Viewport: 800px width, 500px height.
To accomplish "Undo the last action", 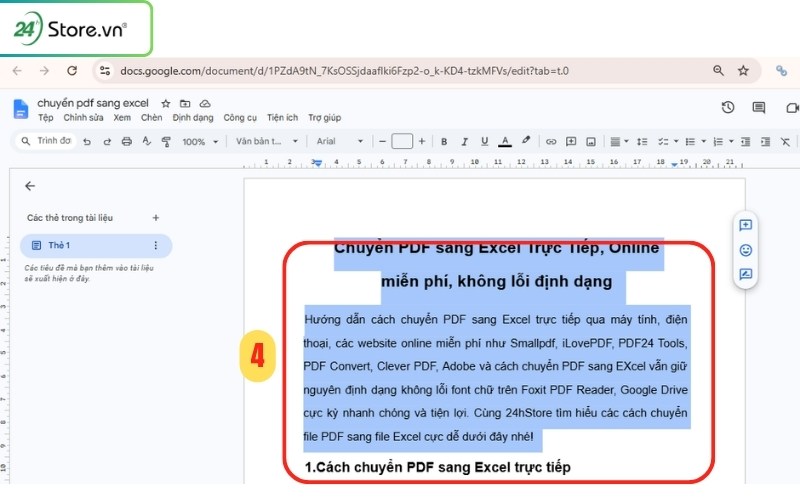I will [87, 142].
